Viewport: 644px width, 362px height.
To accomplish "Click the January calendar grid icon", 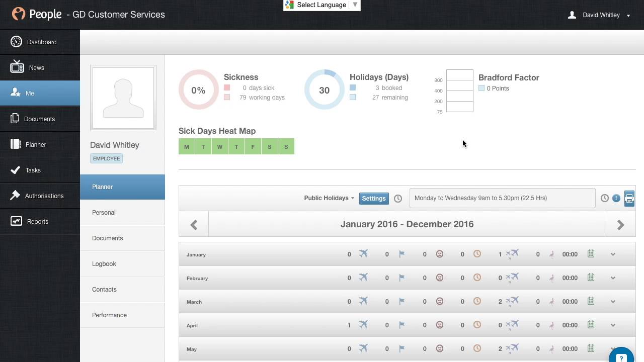I will pos(591,254).
